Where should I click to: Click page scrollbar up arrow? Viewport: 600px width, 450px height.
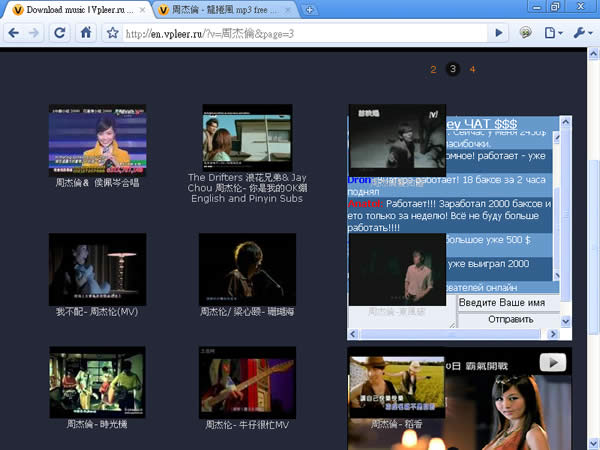pyautogui.click(x=593, y=54)
